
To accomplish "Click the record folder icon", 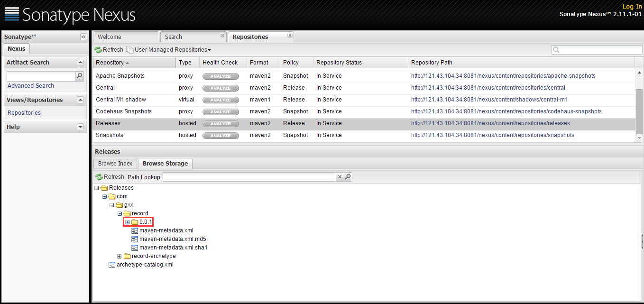I will point(127,213).
